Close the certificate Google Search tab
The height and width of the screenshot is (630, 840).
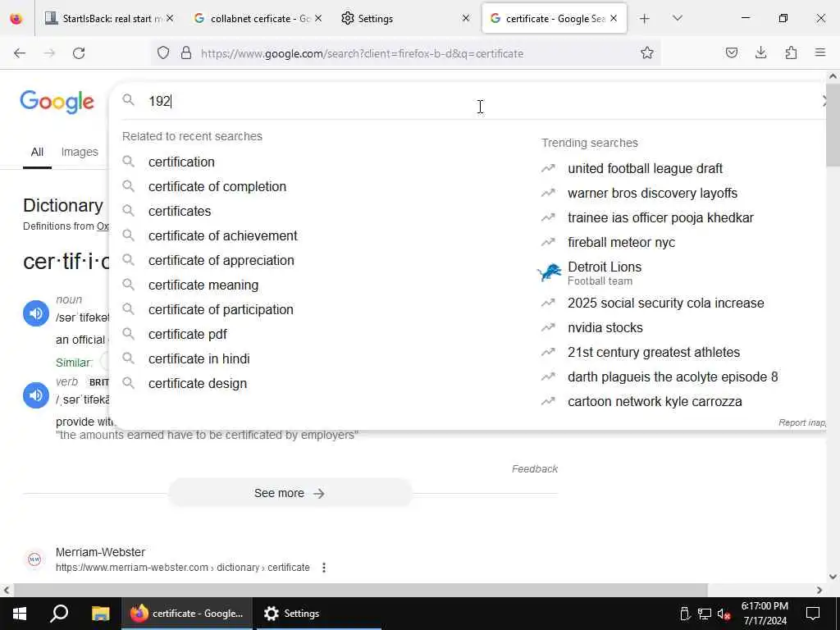(x=614, y=19)
